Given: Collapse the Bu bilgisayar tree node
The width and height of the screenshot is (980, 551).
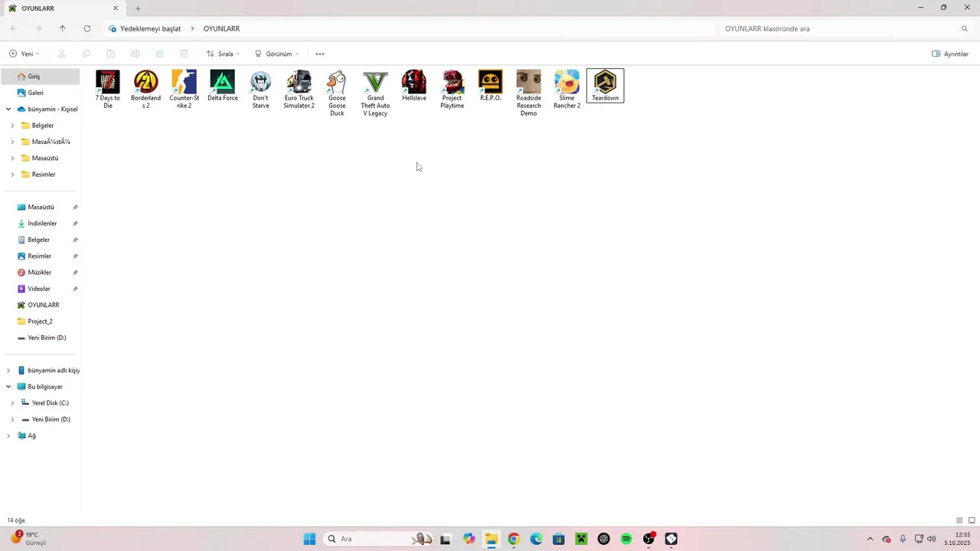Looking at the screenshot, I should point(8,386).
